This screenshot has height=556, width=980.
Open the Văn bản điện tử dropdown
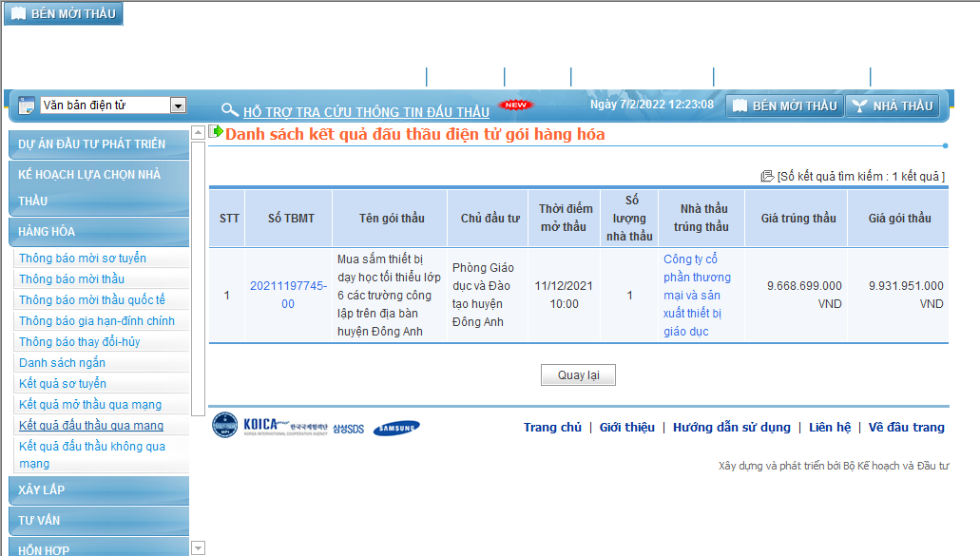pos(178,105)
